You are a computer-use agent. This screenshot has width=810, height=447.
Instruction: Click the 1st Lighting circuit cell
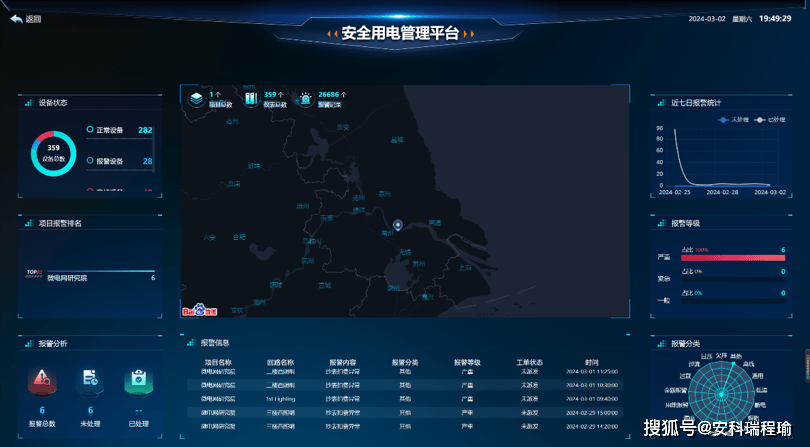tap(281, 399)
